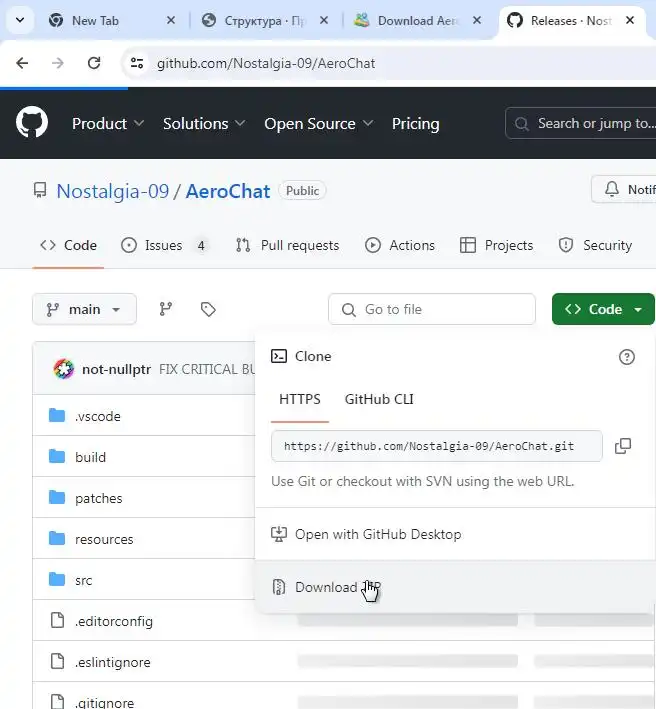Open the Nostalgia-09 owner profile link
The image size is (656, 709).
[x=113, y=191]
